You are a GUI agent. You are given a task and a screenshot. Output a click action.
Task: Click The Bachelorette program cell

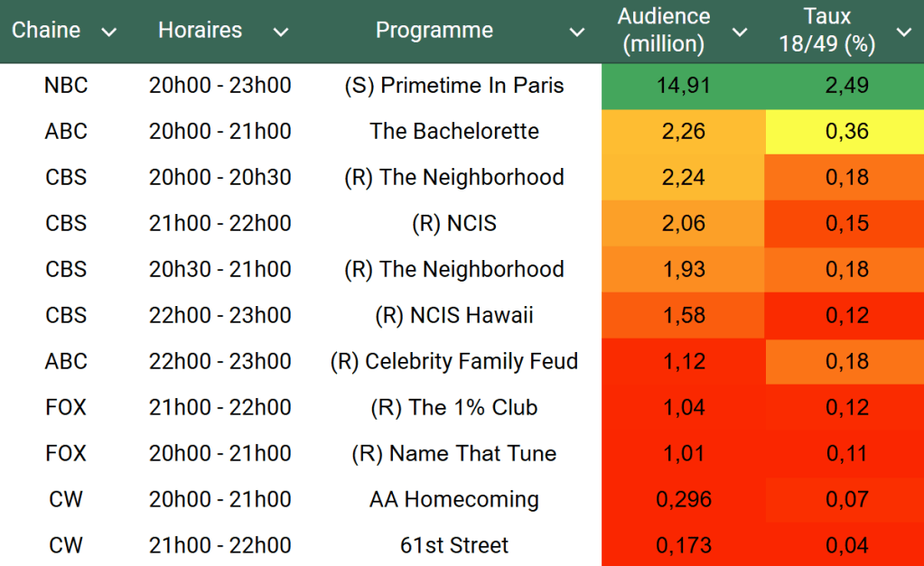[454, 132]
